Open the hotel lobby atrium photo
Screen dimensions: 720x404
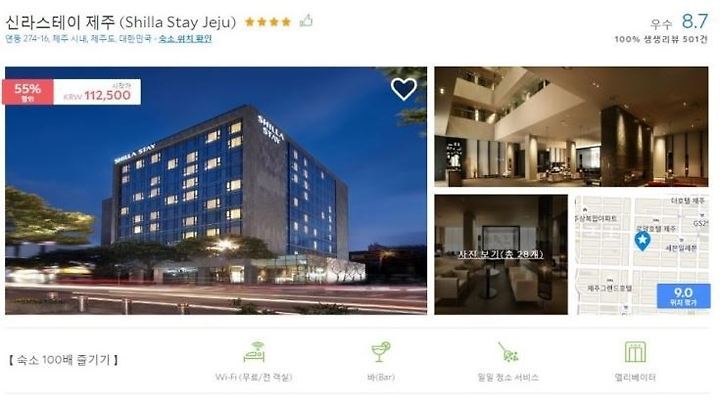tap(571, 127)
